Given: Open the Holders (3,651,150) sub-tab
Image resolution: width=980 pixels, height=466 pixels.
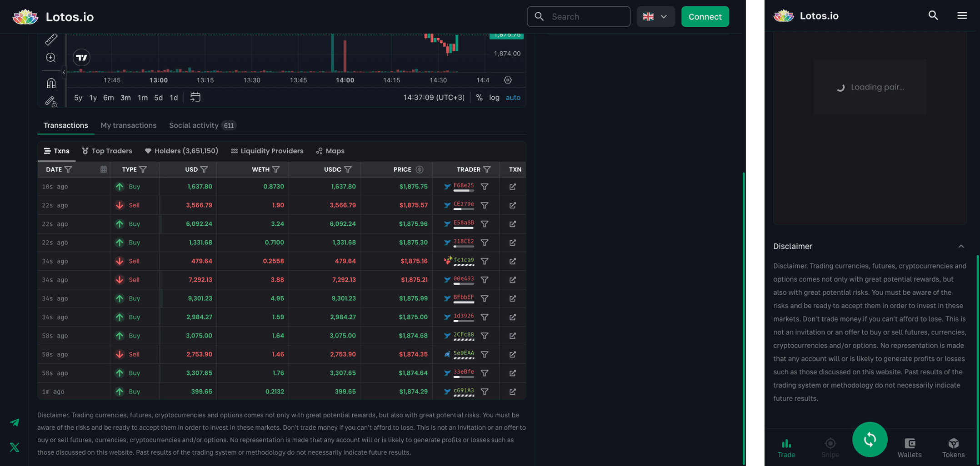Looking at the screenshot, I should click(181, 151).
